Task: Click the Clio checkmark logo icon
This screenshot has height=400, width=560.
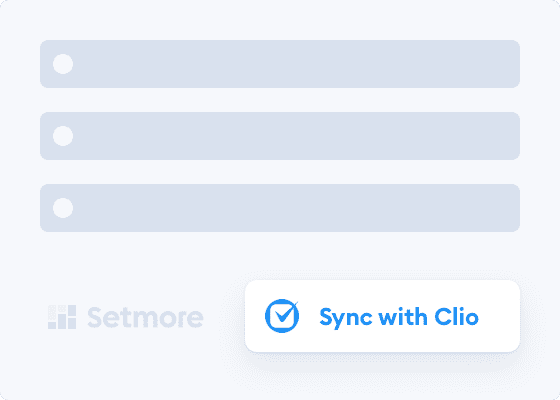Action: [282, 316]
